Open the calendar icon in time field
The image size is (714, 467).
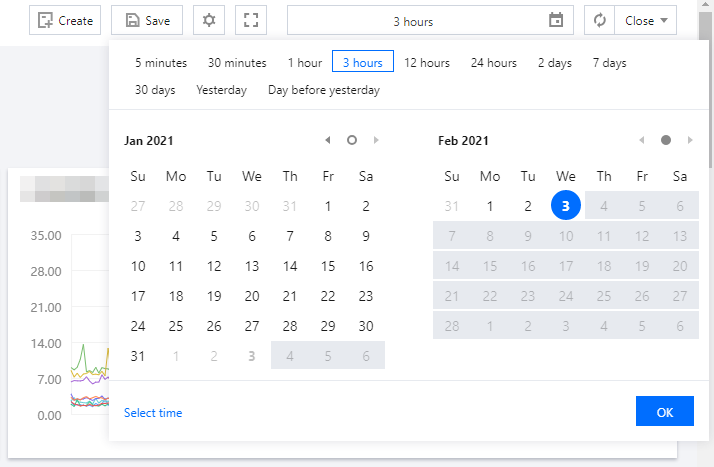556,20
